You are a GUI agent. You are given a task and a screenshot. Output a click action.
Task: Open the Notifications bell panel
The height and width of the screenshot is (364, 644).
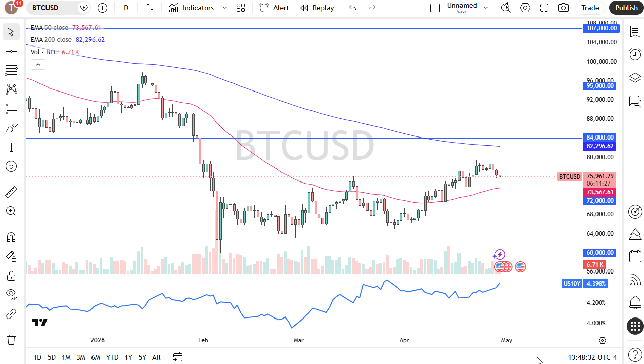[x=635, y=302]
